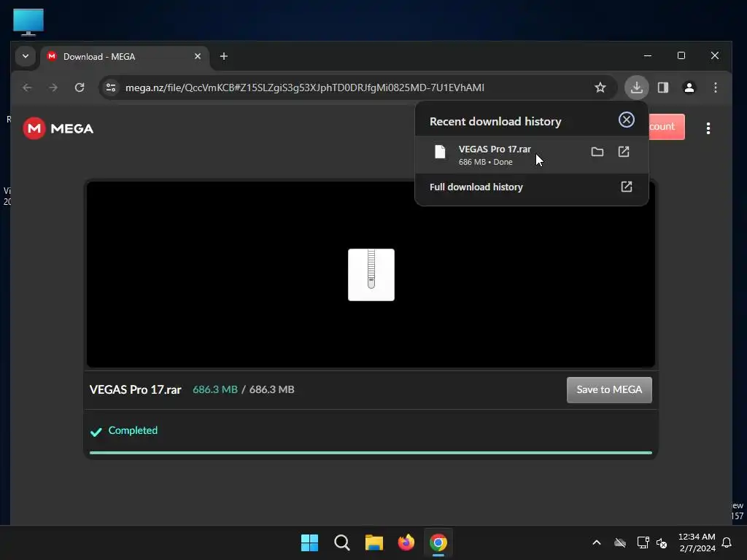Open the Chrome side panel icon
Image resolution: width=747 pixels, height=560 pixels.
[x=663, y=87]
